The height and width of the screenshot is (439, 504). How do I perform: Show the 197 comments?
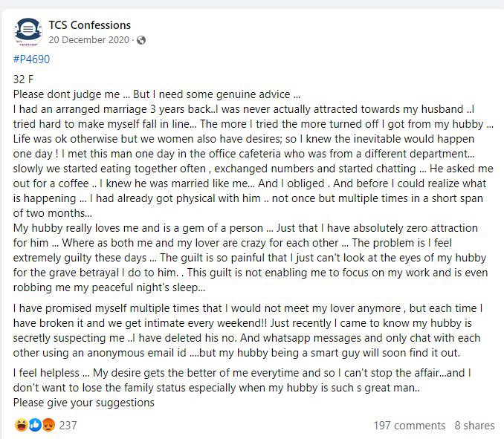tap(409, 425)
